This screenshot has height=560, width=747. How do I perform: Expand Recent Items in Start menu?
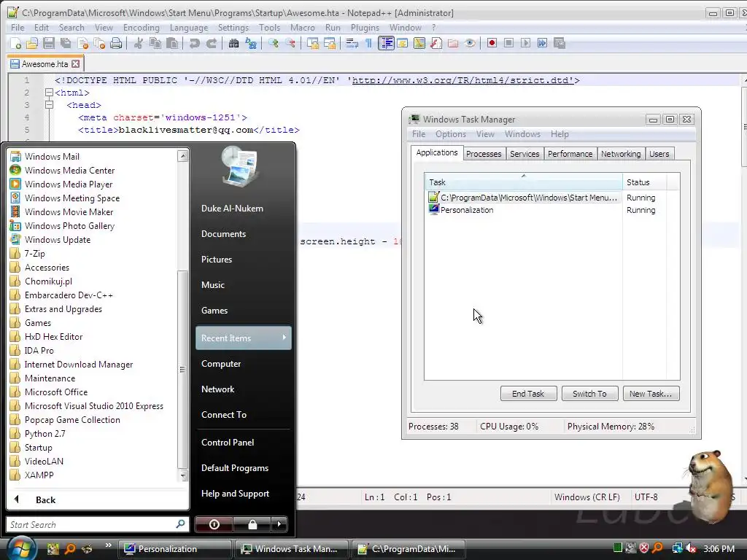(x=244, y=338)
